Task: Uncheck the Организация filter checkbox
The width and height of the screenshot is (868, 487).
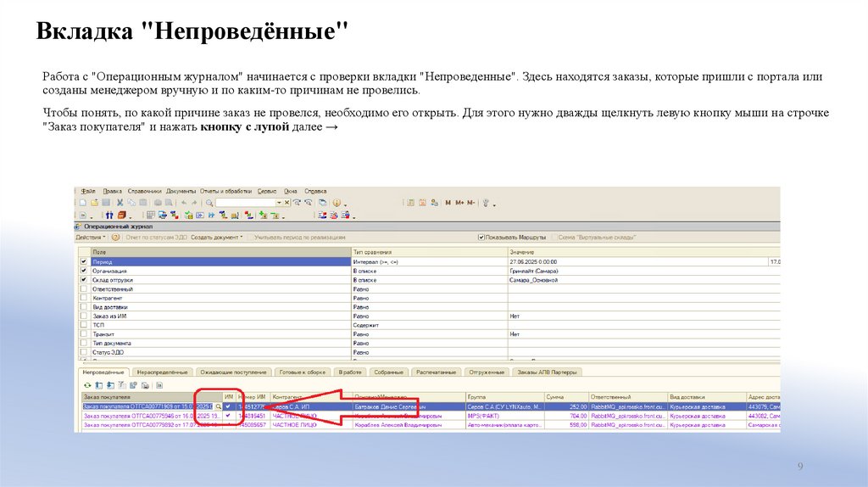Action: coord(84,271)
